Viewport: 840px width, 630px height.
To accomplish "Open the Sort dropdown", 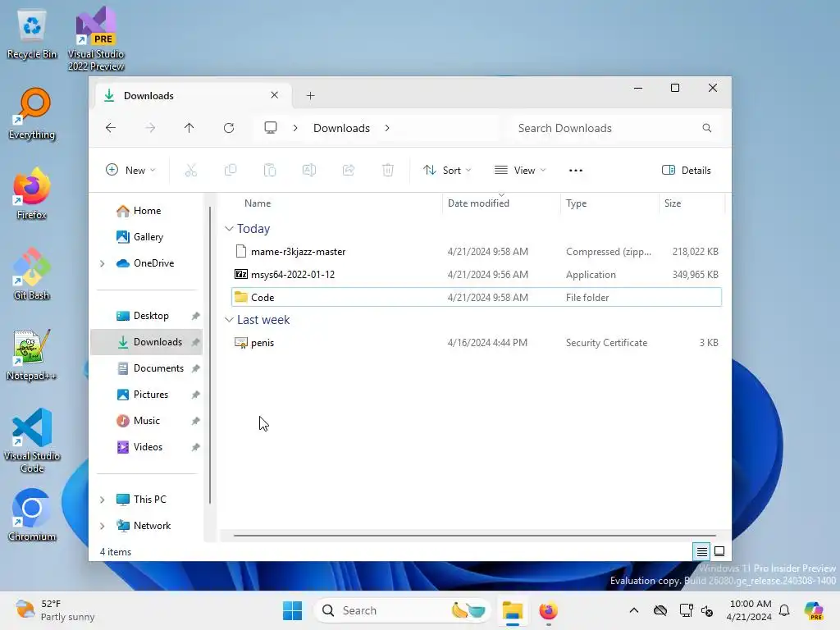I will coord(447,171).
